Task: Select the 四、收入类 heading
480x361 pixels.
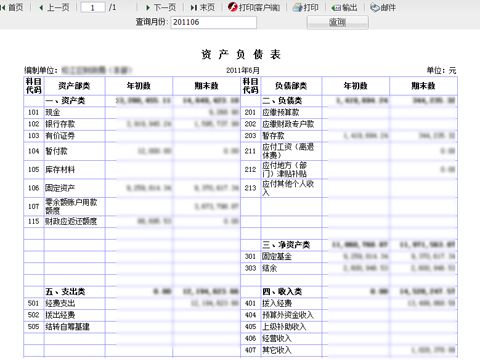Action: coord(282,292)
